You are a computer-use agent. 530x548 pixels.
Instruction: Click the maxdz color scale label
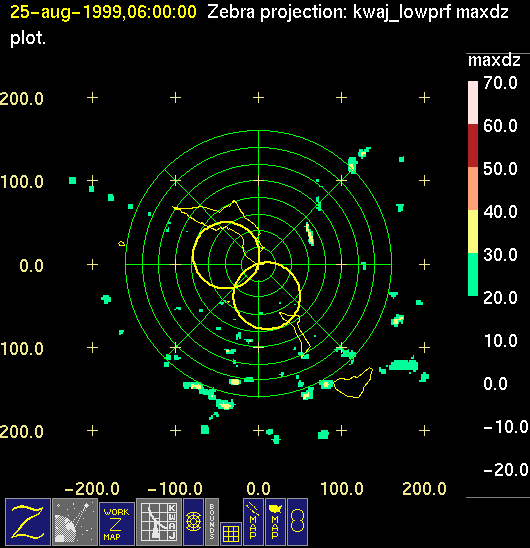click(x=494, y=60)
